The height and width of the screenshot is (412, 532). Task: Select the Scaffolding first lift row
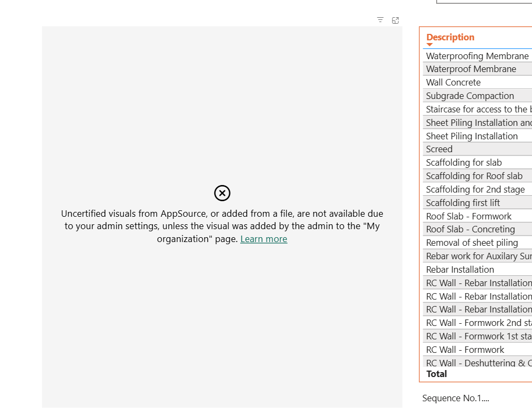click(478, 203)
